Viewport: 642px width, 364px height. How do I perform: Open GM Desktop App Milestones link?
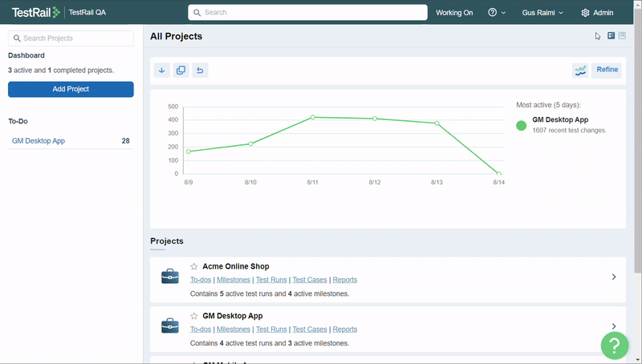pos(234,330)
